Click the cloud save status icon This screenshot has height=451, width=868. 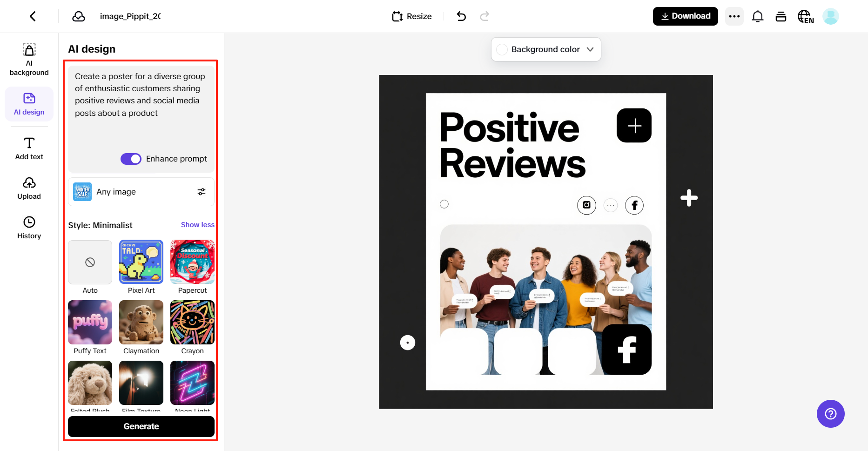79,16
